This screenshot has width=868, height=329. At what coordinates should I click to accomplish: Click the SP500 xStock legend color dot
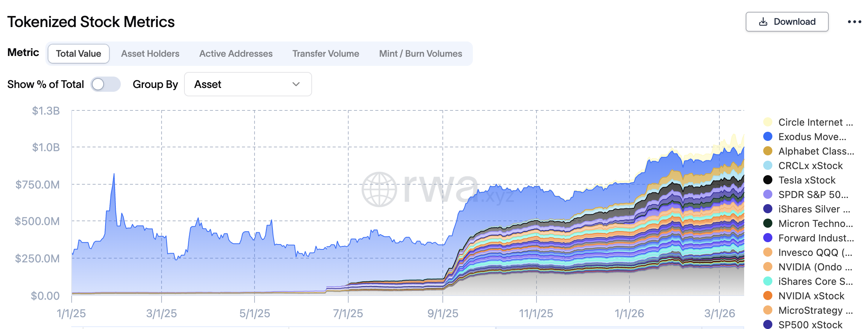(x=768, y=324)
